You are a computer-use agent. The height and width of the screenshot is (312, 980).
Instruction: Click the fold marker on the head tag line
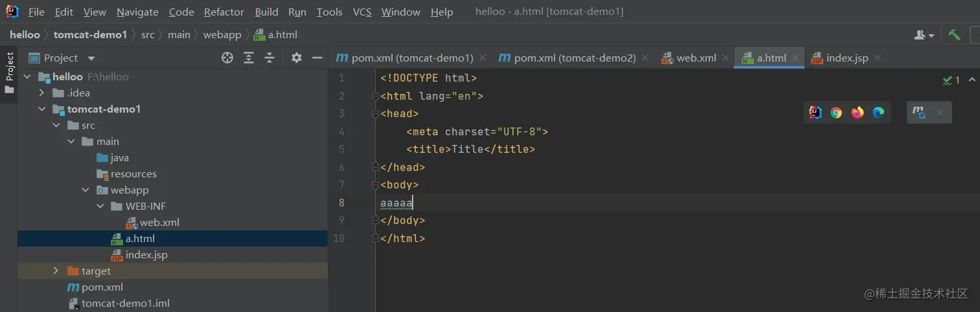pyautogui.click(x=375, y=113)
